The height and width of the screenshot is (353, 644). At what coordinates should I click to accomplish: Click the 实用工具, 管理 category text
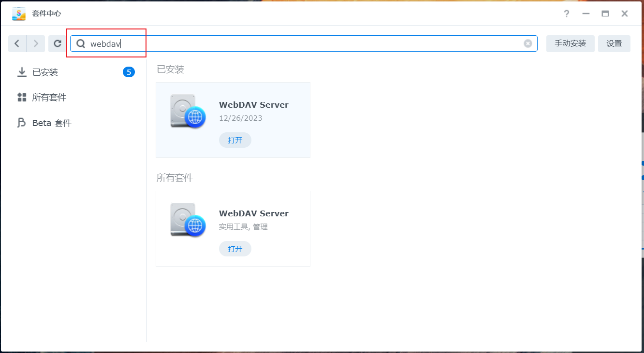pyautogui.click(x=243, y=227)
